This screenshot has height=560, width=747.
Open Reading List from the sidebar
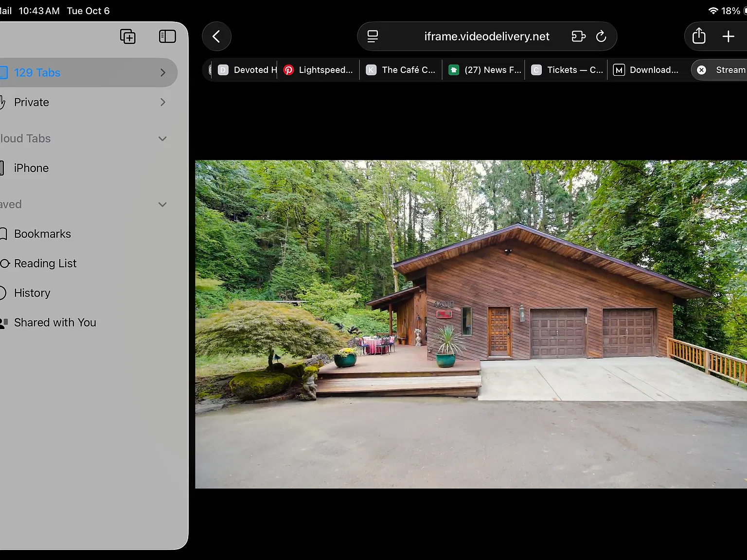pos(88,263)
